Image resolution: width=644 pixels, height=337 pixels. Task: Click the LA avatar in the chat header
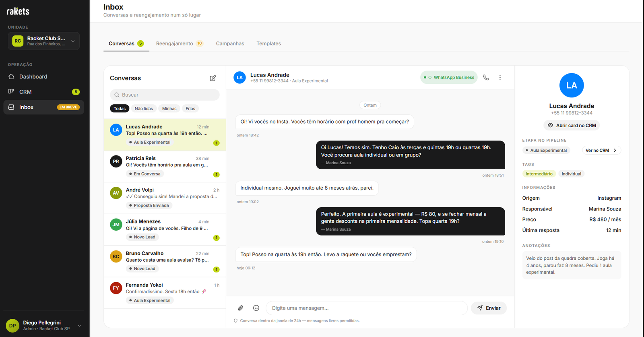point(239,77)
